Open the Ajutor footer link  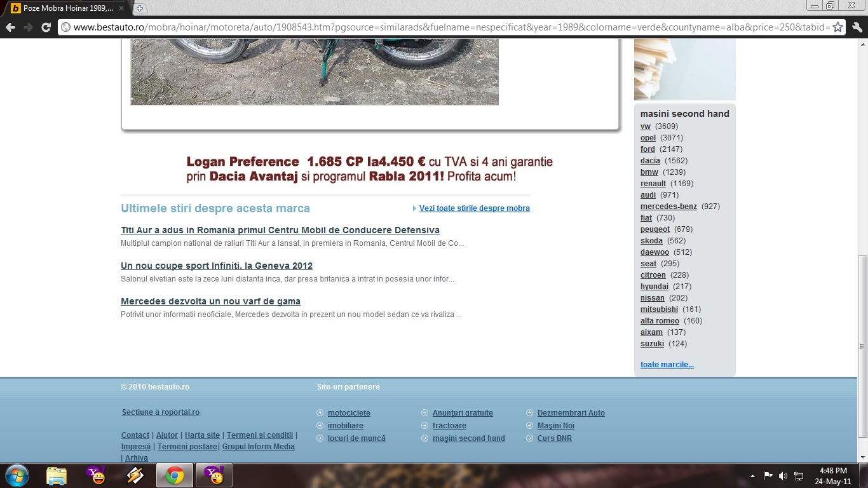click(167, 435)
